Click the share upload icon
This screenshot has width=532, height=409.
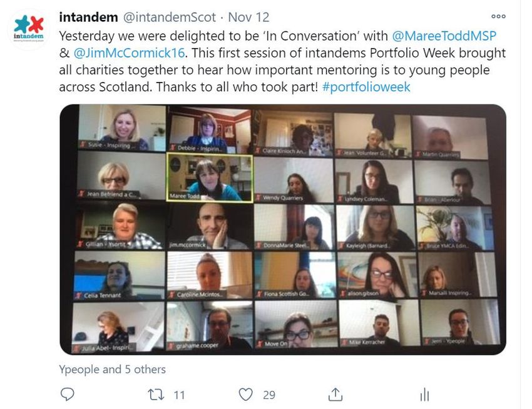click(x=335, y=395)
